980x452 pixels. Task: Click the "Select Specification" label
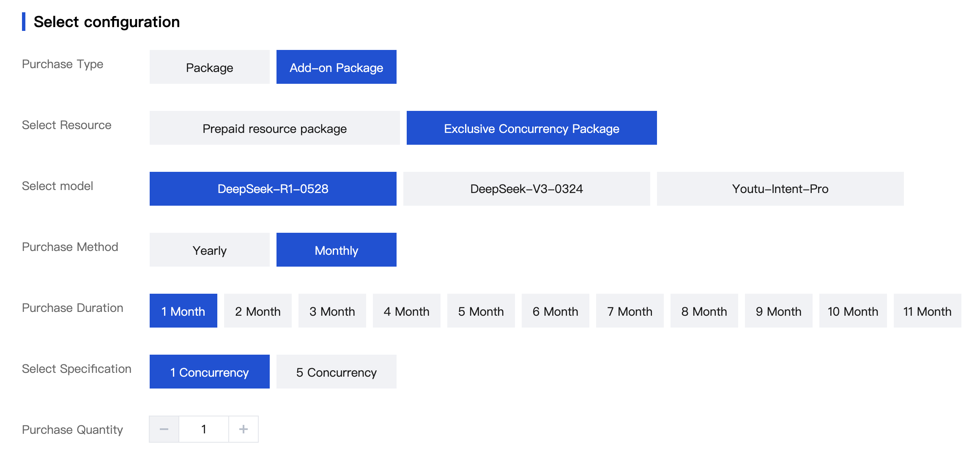pyautogui.click(x=77, y=369)
